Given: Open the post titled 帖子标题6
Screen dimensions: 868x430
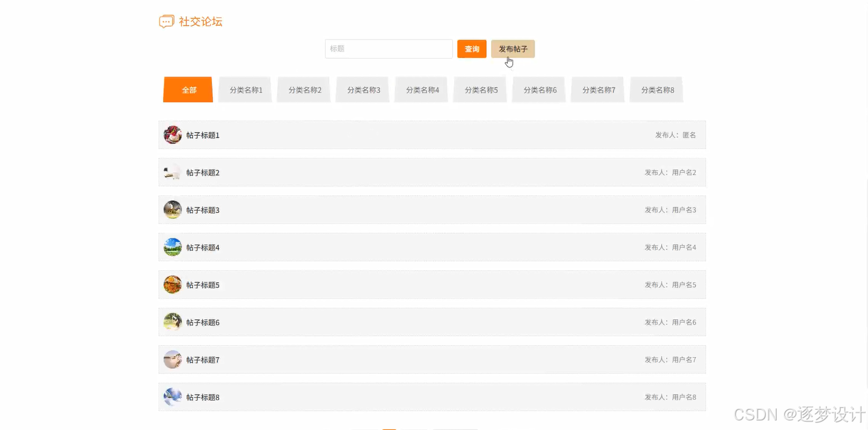Looking at the screenshot, I should (203, 322).
